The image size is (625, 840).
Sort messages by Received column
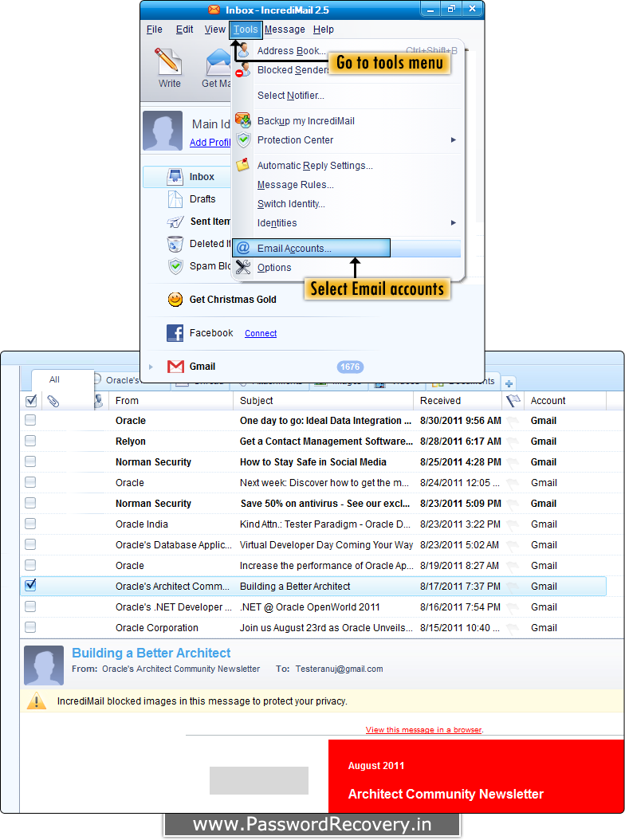coord(440,401)
